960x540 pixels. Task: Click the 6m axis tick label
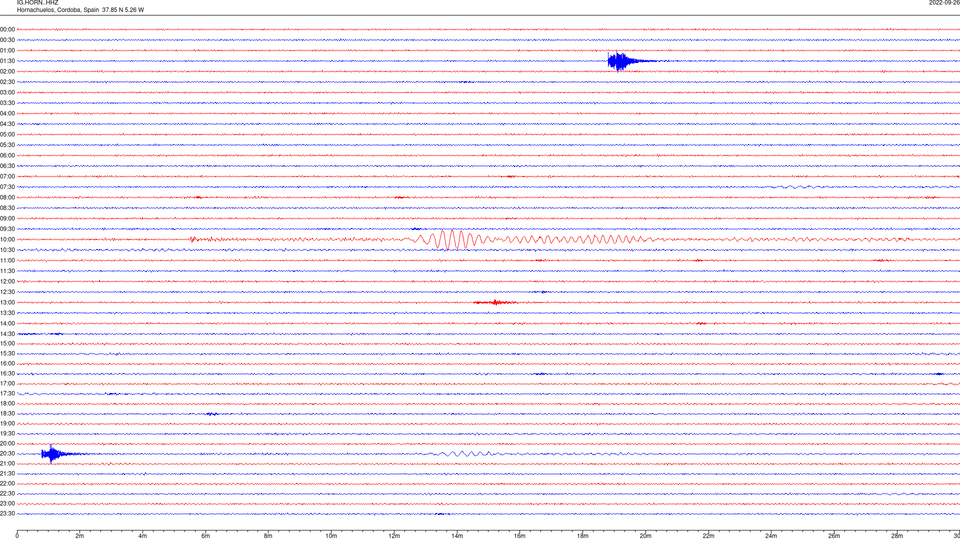click(206, 536)
